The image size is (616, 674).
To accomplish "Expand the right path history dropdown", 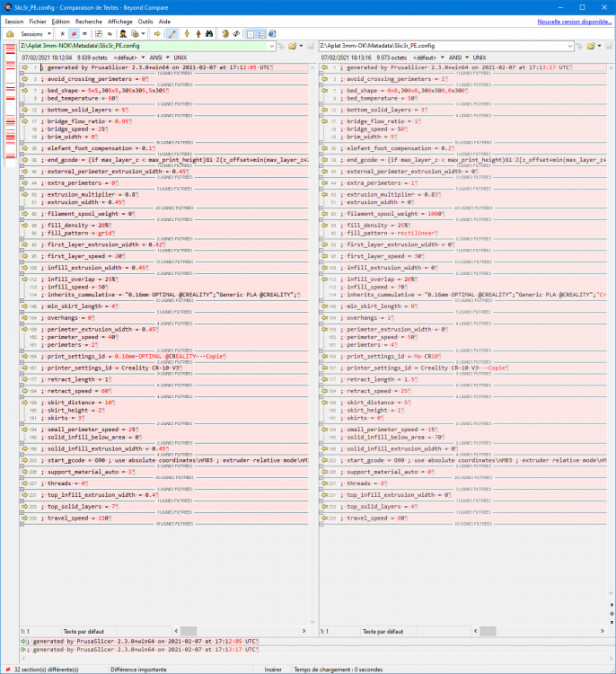I will click(x=570, y=46).
